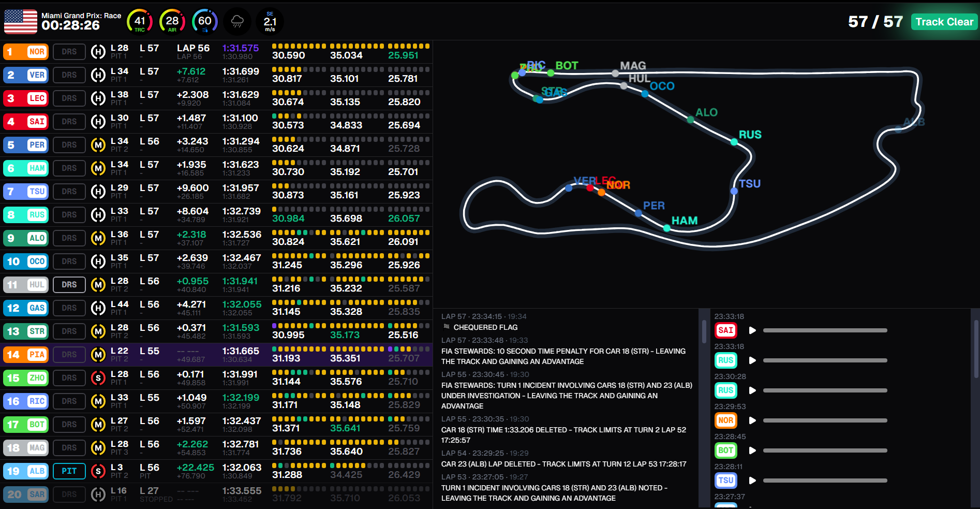
Task: Click the 57 / 57 lap counter
Action: point(875,22)
